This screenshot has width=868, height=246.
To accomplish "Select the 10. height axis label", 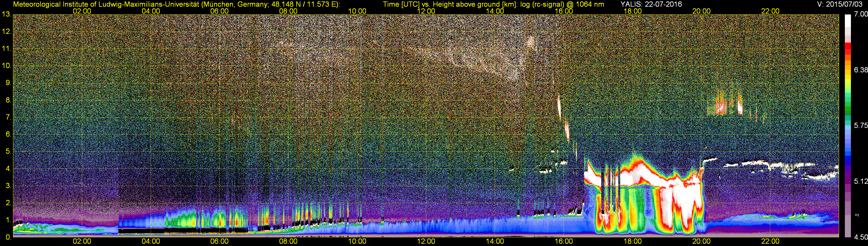I will pos(6,66).
